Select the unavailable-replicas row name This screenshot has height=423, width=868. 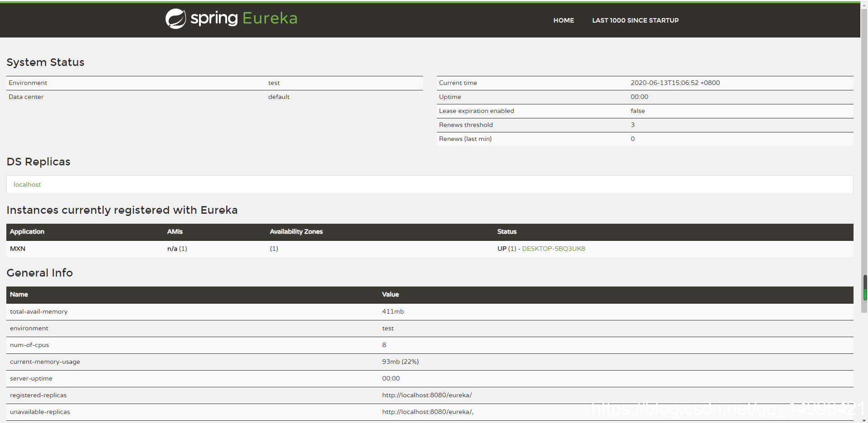point(40,412)
